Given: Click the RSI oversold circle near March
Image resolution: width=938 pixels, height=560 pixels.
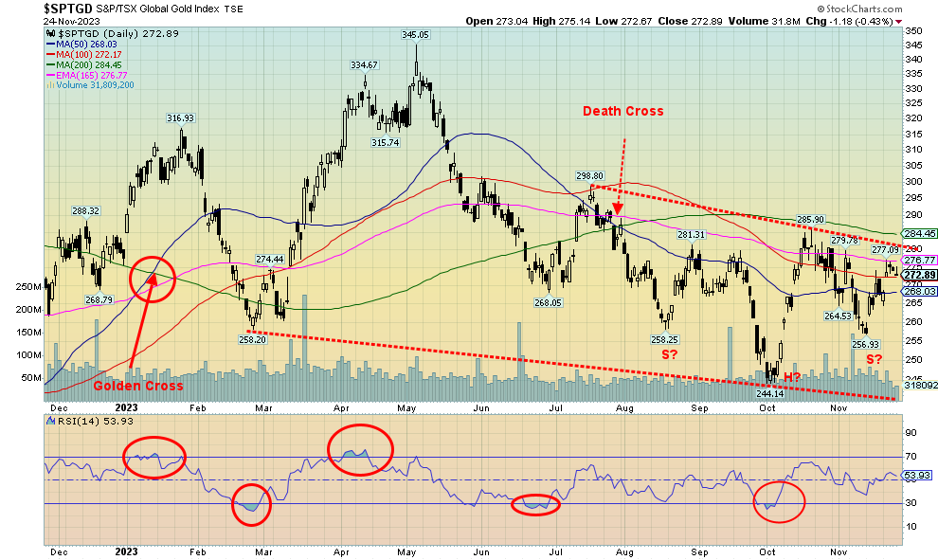Looking at the screenshot, I should [x=251, y=505].
